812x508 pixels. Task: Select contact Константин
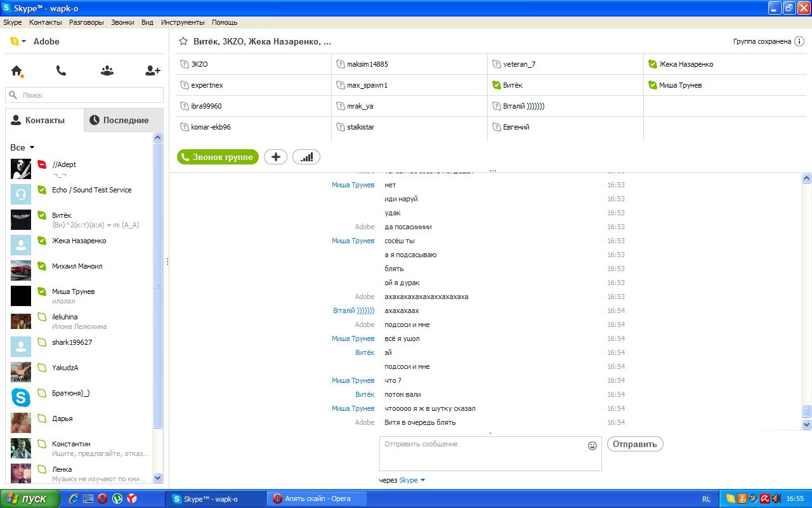[x=79, y=448]
